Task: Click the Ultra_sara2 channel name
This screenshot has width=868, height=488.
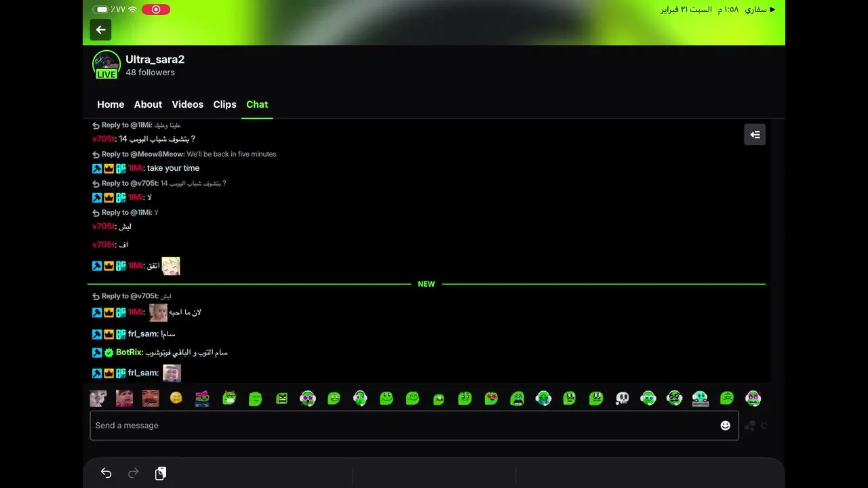Action: click(x=155, y=59)
